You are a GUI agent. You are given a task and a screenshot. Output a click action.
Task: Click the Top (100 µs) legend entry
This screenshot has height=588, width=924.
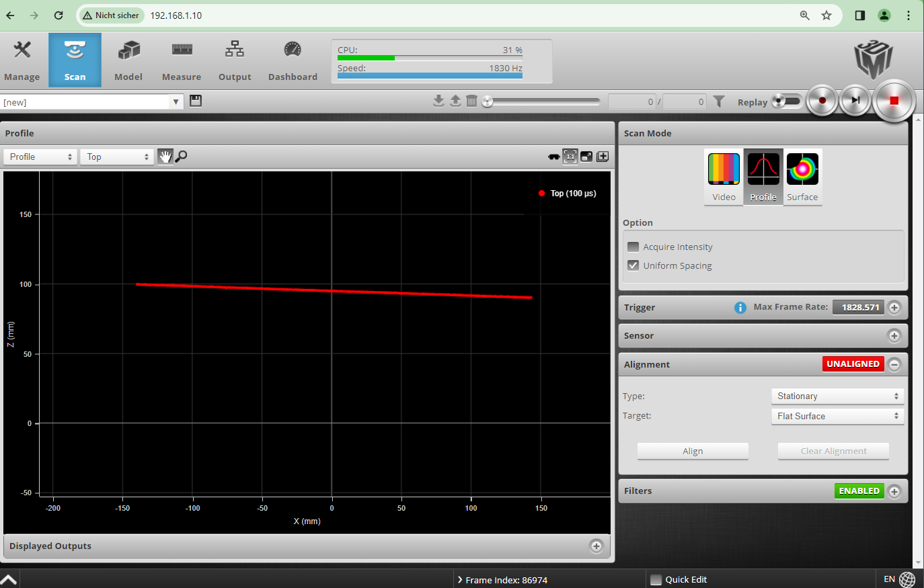tap(568, 194)
